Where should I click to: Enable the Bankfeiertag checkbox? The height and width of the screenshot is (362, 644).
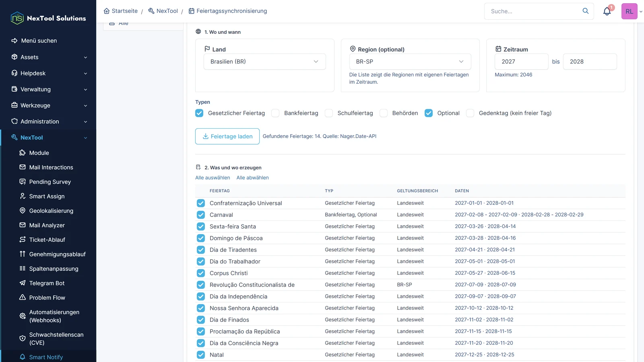[275, 113]
